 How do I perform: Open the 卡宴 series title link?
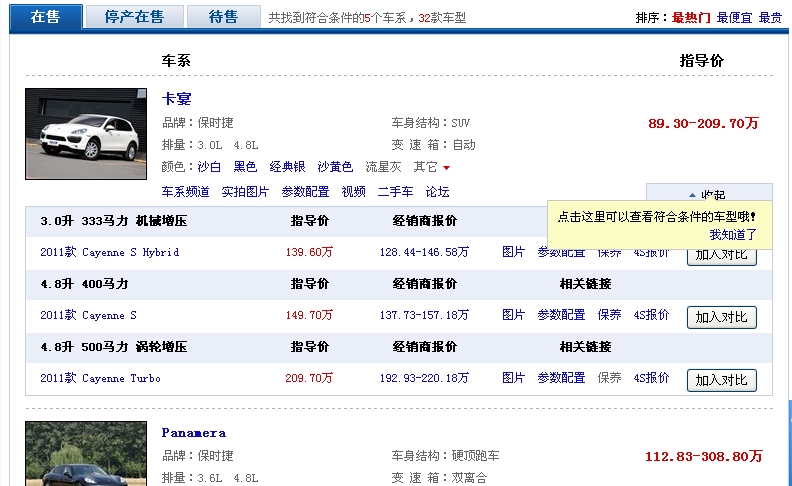pyautogui.click(x=177, y=99)
